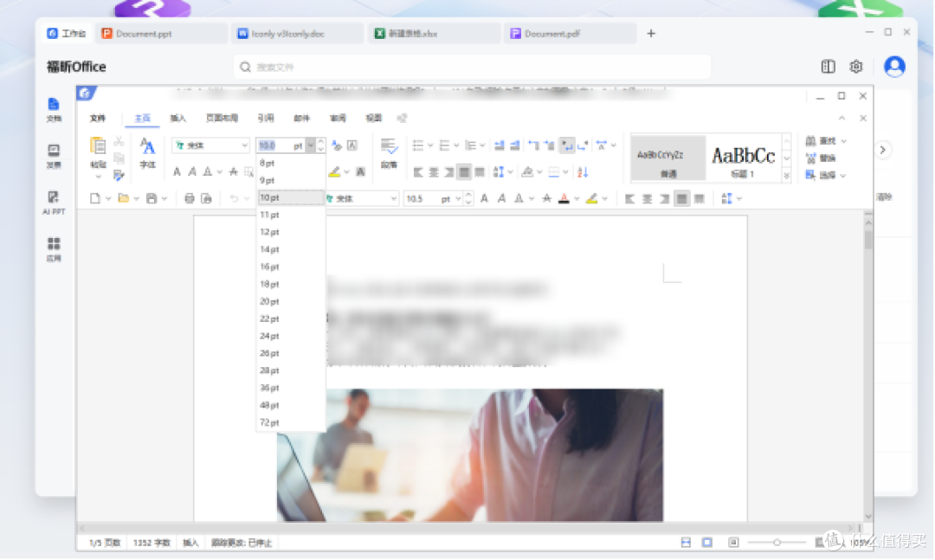Click the numbered list icon
The width and height of the screenshot is (935, 560).
click(444, 145)
